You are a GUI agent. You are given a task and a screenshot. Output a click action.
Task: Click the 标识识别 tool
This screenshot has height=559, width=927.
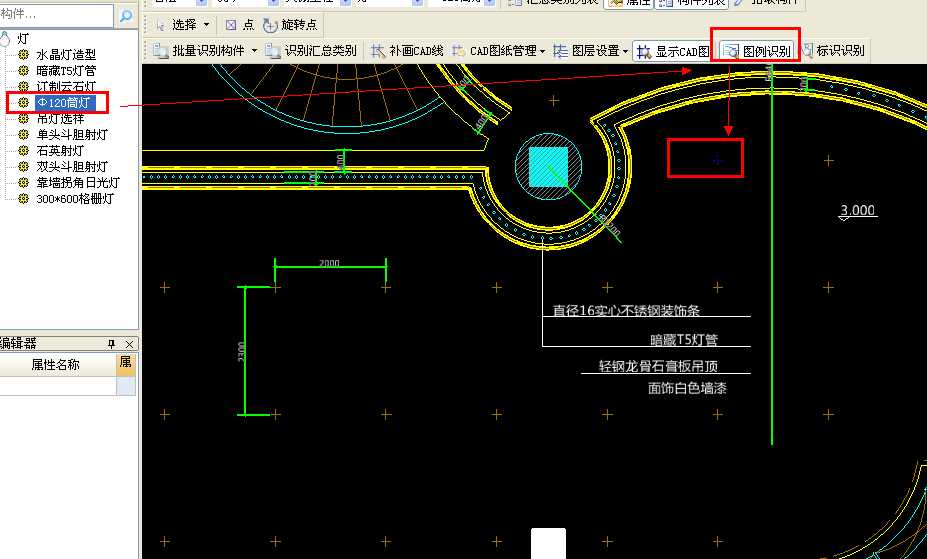click(834, 50)
